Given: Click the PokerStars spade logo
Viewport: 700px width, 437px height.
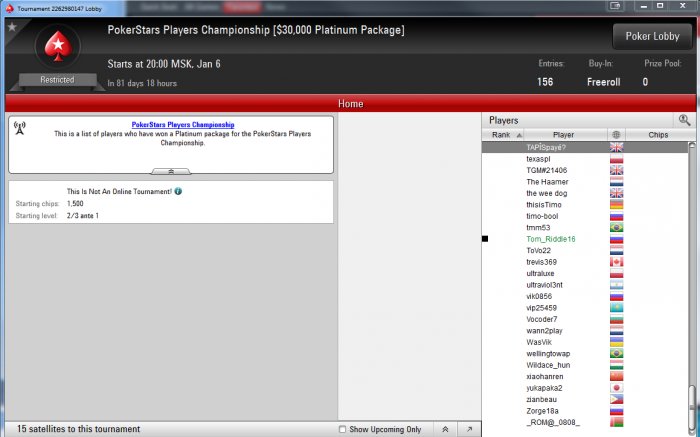Looking at the screenshot, I should pos(58,46).
